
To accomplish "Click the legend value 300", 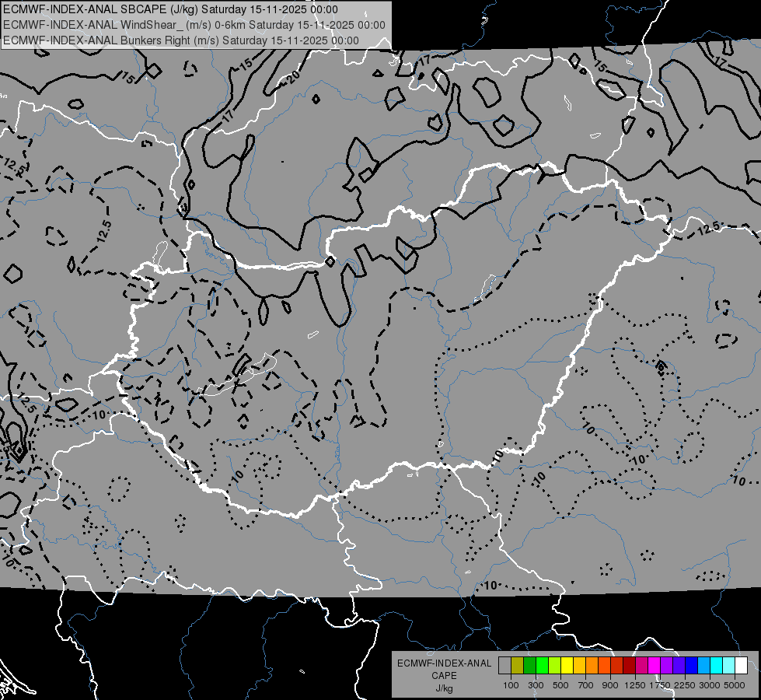I will (x=536, y=685).
